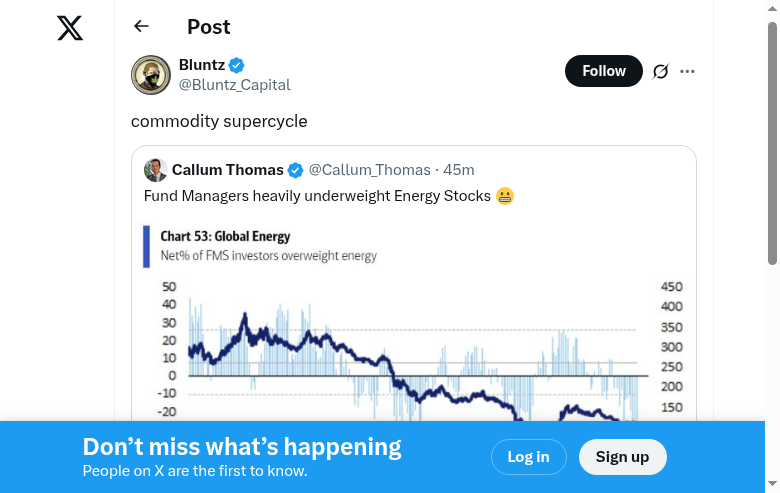This screenshot has height=493, width=780.
Task: Click the @Bluntz_Capital handle
Action: point(234,85)
